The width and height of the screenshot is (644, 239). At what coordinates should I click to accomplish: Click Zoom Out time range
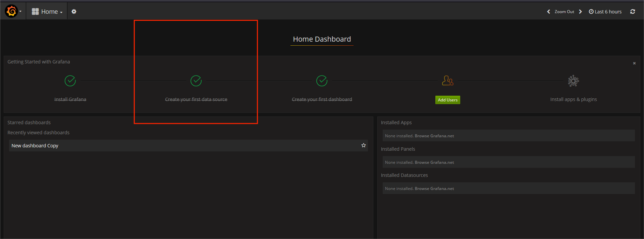click(x=564, y=12)
